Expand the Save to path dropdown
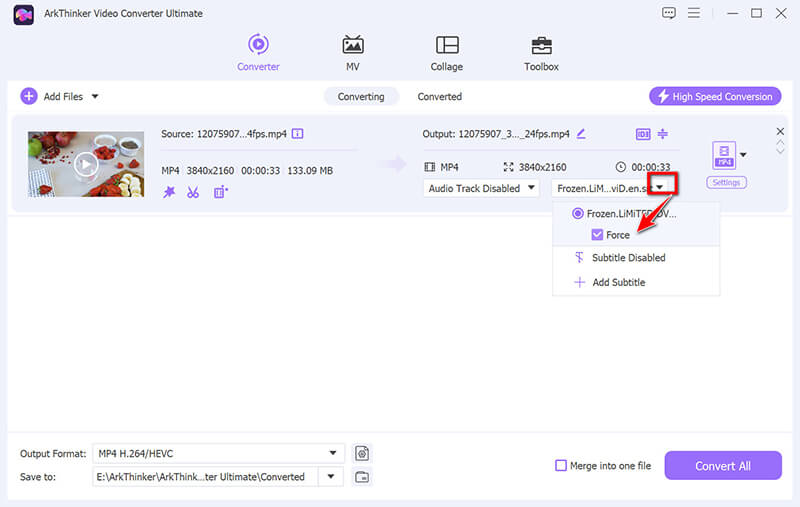 coord(331,476)
